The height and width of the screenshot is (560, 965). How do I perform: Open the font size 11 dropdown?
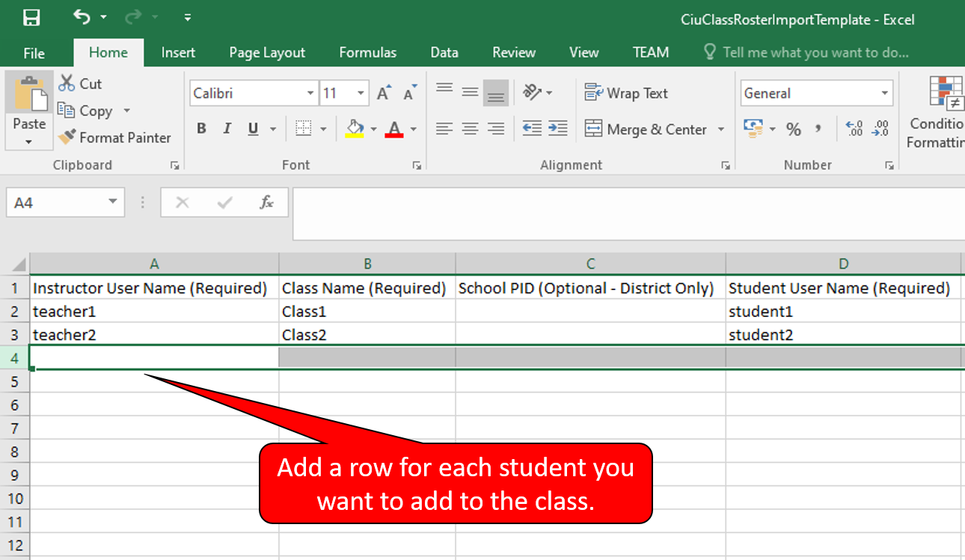click(361, 93)
